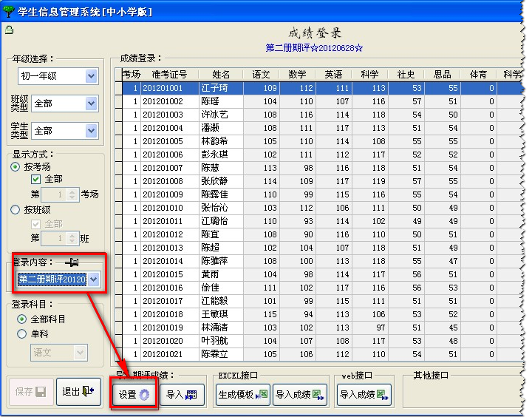The width and height of the screenshot is (532, 417).
Task: Click the 考场 number stepper arrows
Action: (72, 194)
